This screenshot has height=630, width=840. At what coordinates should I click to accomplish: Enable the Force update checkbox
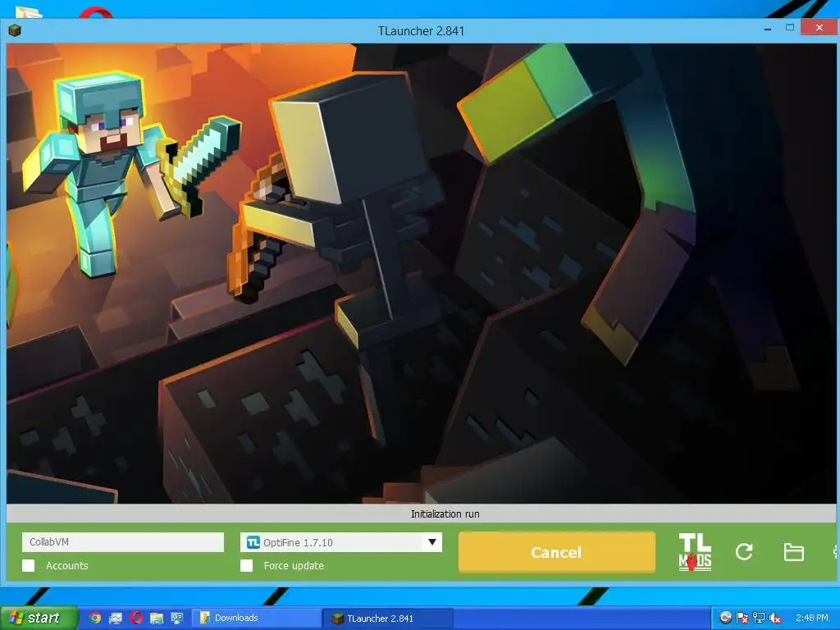[246, 566]
